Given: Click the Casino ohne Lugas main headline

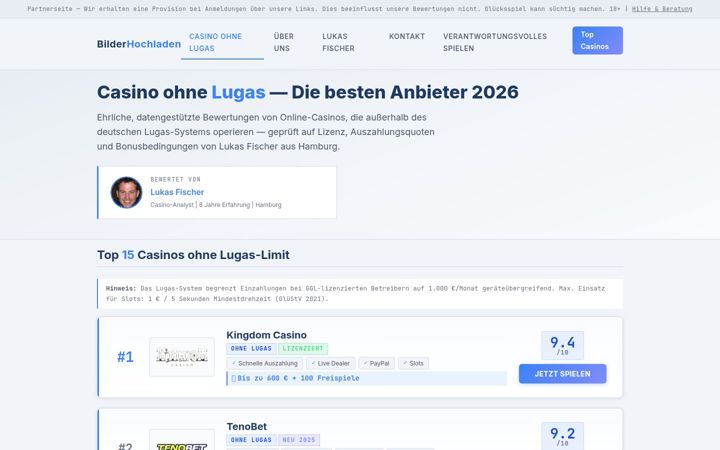Looking at the screenshot, I should [x=308, y=92].
